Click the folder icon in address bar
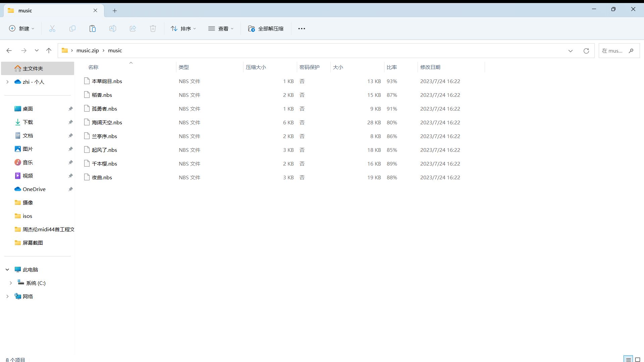The height and width of the screenshot is (362, 644). [65, 50]
